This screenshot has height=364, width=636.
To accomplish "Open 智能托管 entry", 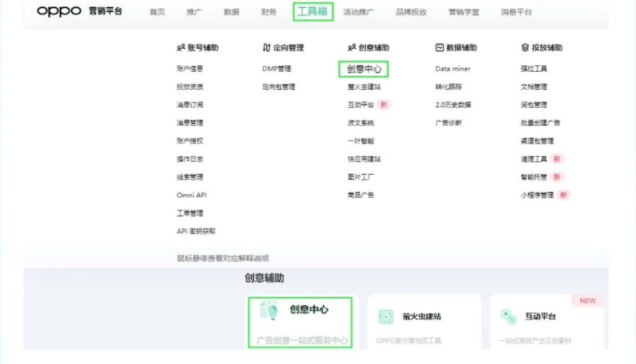I will [534, 177].
